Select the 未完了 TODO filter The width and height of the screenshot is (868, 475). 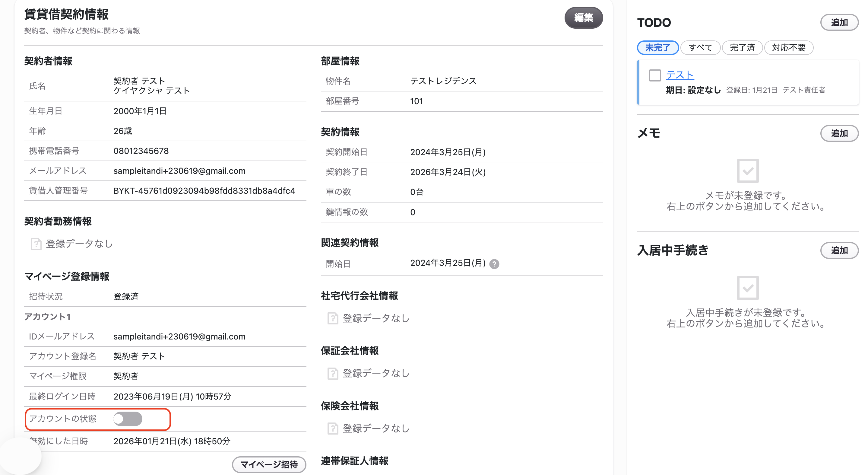point(657,48)
